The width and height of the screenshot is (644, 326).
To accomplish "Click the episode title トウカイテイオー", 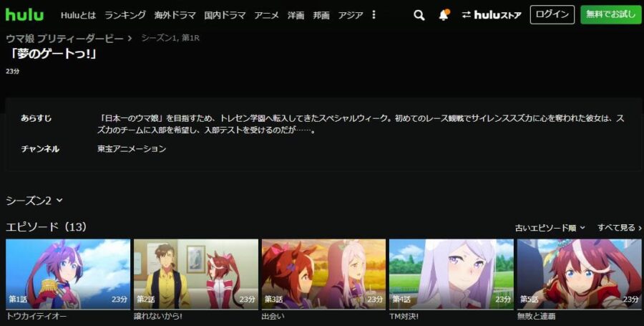I will (36, 317).
